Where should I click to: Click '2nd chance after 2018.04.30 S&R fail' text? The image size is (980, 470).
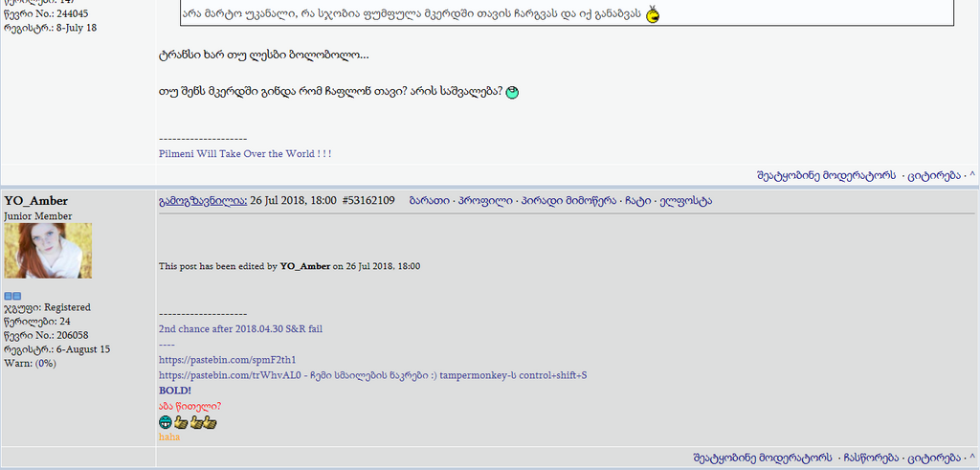click(x=240, y=328)
